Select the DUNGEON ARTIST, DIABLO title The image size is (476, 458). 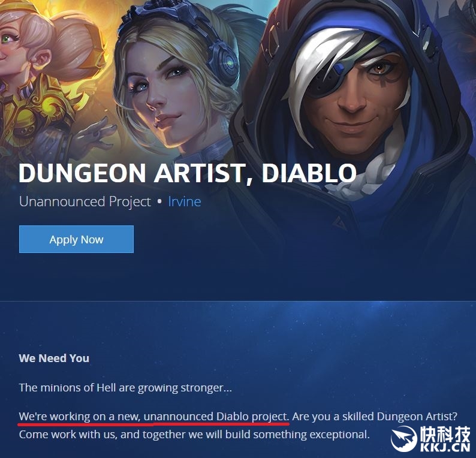point(187,173)
